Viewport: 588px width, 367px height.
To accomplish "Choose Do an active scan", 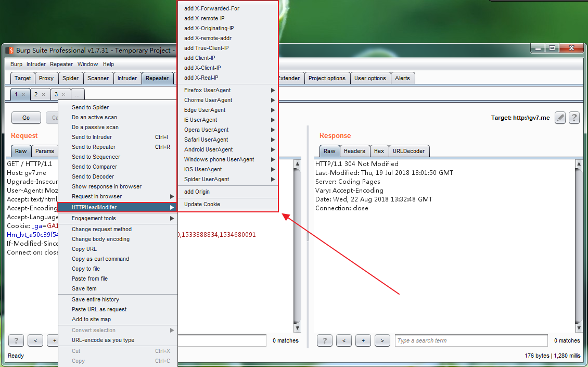I will coord(118,117).
